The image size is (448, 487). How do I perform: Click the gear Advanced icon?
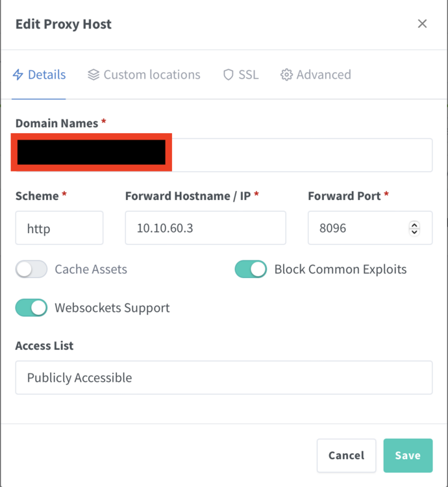(x=286, y=75)
